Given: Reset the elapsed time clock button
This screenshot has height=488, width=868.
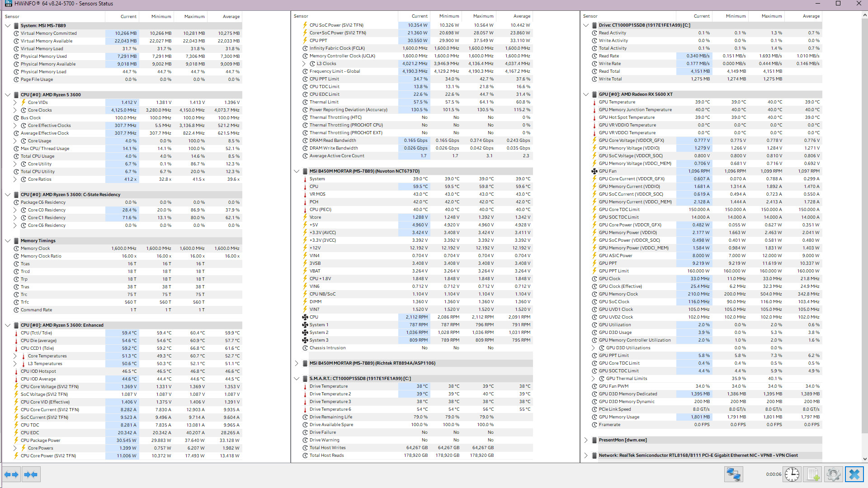Looking at the screenshot, I should click(792, 474).
